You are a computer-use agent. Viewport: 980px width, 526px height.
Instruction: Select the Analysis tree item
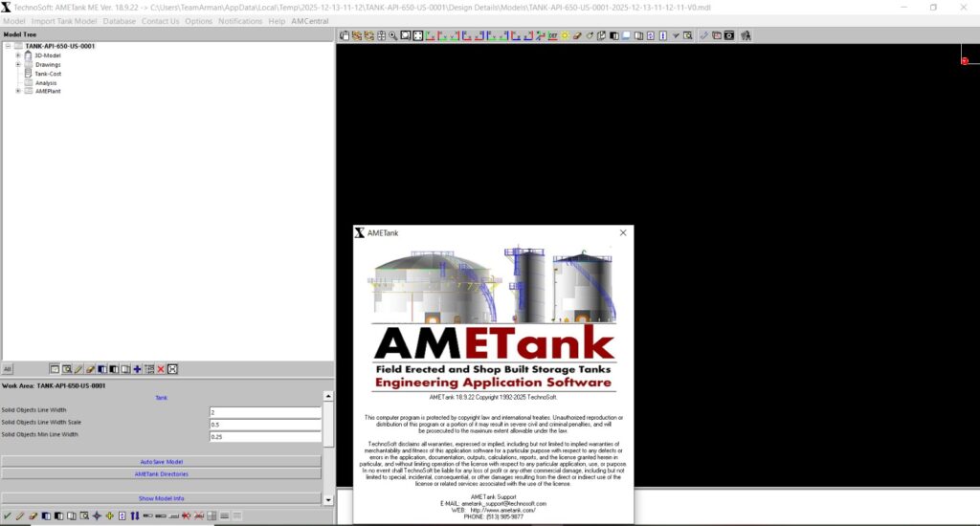click(x=46, y=83)
